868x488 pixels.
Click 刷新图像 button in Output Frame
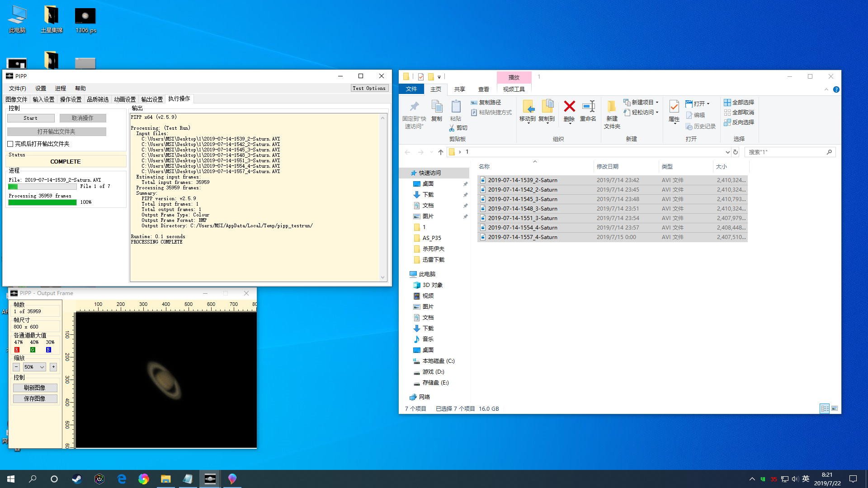(x=35, y=388)
